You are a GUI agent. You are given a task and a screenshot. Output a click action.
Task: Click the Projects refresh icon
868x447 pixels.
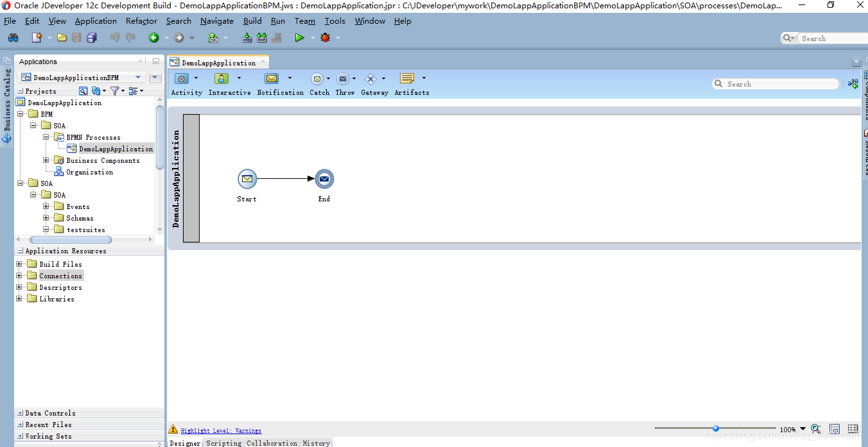pos(96,91)
